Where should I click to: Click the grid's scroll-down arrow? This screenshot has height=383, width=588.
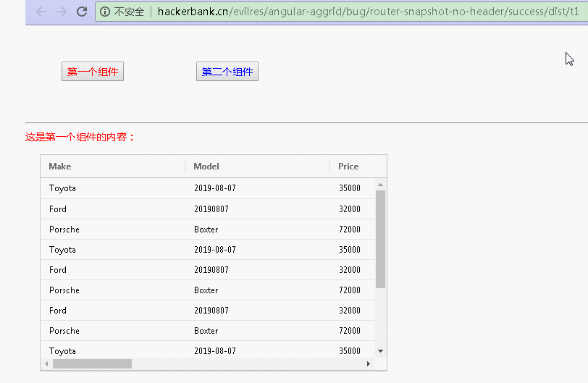381,351
